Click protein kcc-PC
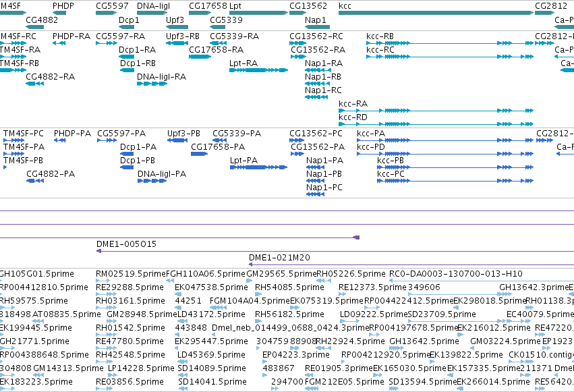This screenshot has width=574, height=392. click(x=455, y=181)
